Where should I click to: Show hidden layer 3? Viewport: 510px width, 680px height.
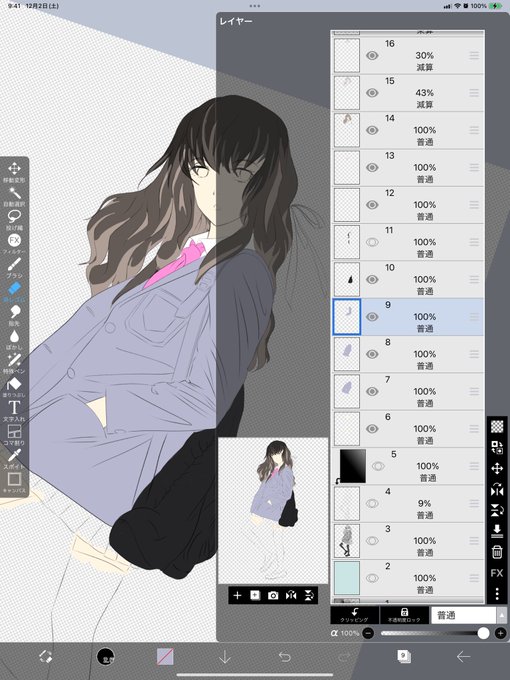click(x=372, y=541)
